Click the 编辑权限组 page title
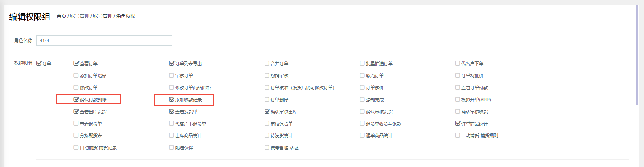This screenshot has height=167, width=644. pos(30,17)
